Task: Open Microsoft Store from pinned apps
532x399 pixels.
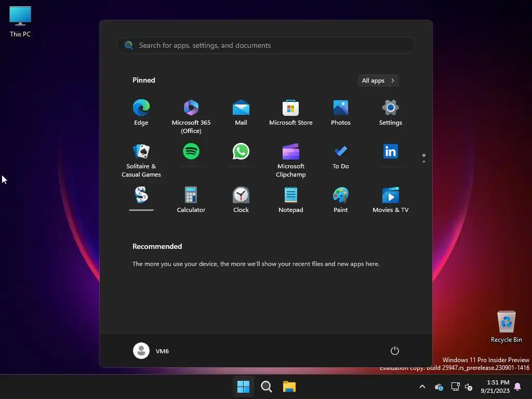Action: tap(291, 113)
